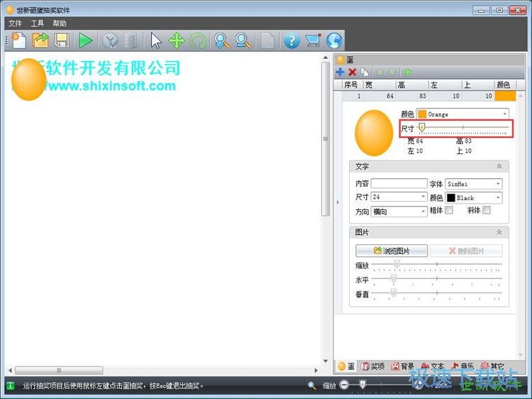532x399 pixels.
Task: Click the Open folder toolbar icon
Action: (40, 40)
